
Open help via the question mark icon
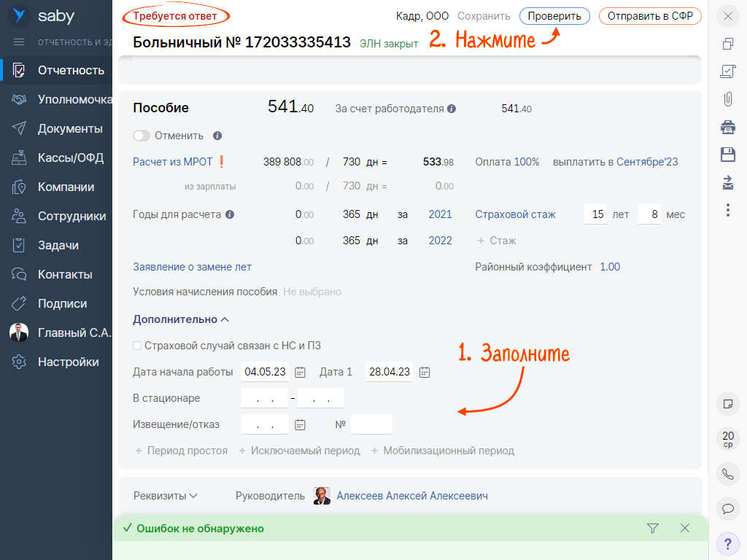pyautogui.click(x=727, y=544)
